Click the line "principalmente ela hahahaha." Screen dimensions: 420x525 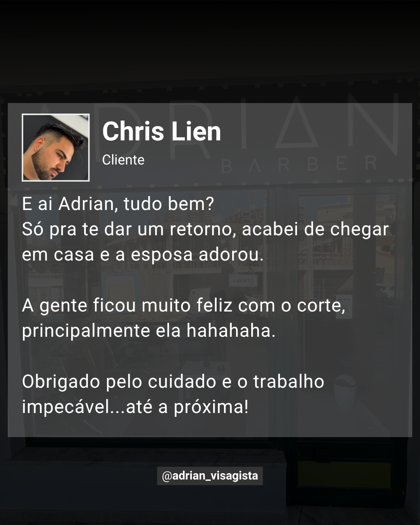coord(149,331)
